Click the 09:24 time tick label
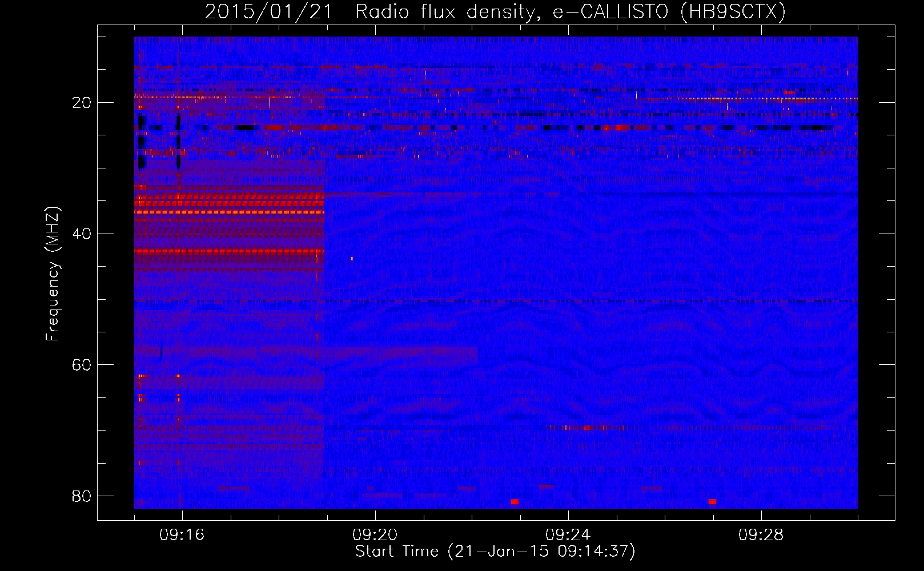The image size is (924, 571). [x=568, y=535]
